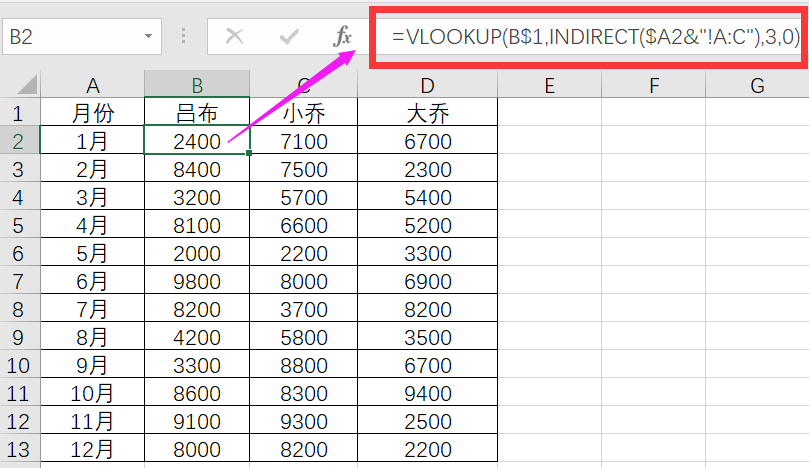
Task: Click the 11月 cell
Action: tap(92, 422)
